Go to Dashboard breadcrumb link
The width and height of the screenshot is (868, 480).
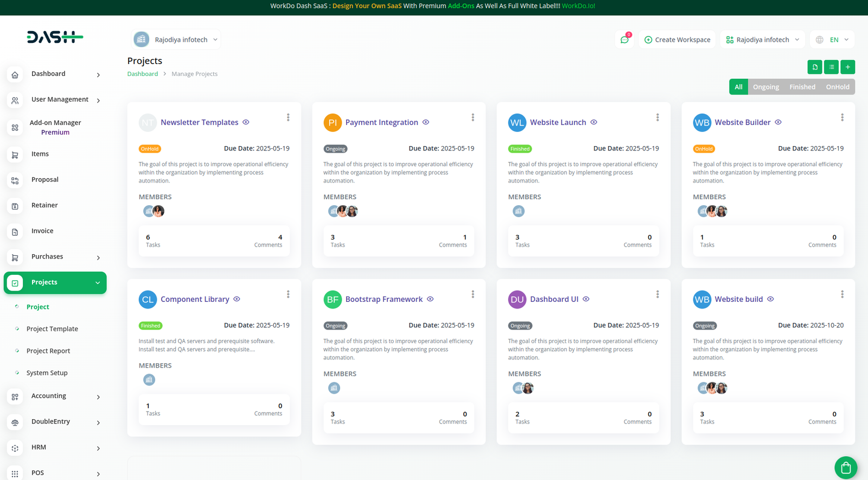pyautogui.click(x=143, y=74)
